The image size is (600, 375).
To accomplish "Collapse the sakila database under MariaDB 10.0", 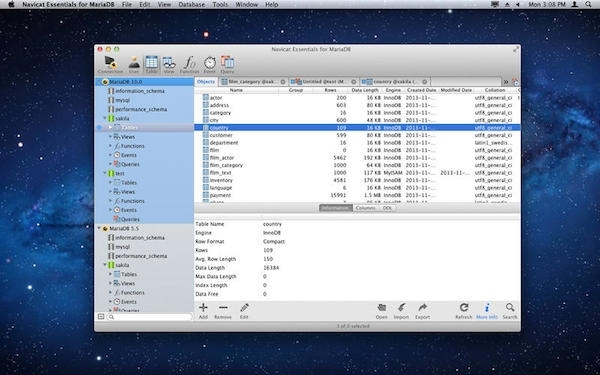I will click(104, 119).
